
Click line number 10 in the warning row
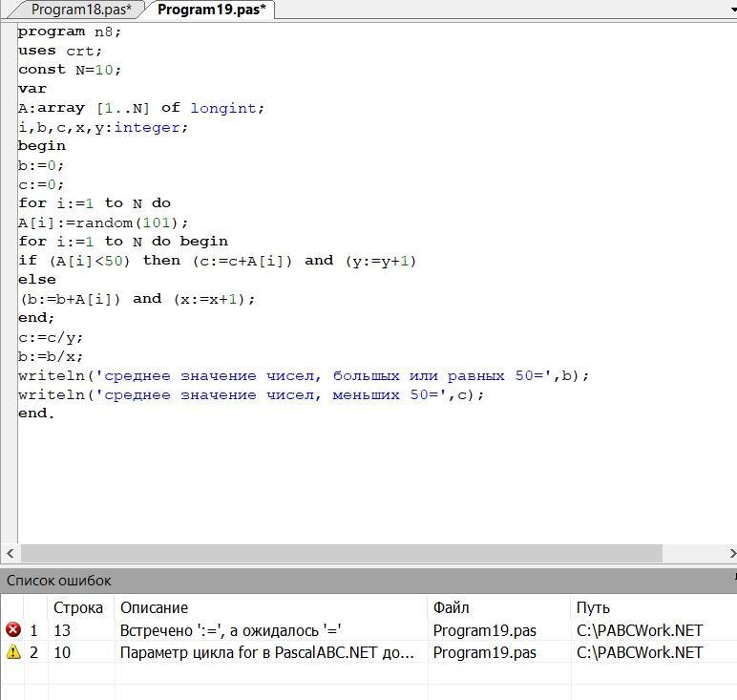tap(62, 652)
